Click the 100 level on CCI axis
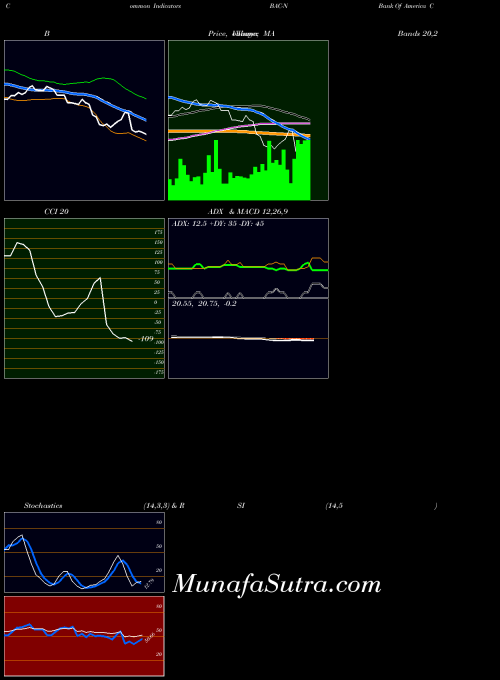The height and width of the screenshot is (680, 500). pos(158,262)
